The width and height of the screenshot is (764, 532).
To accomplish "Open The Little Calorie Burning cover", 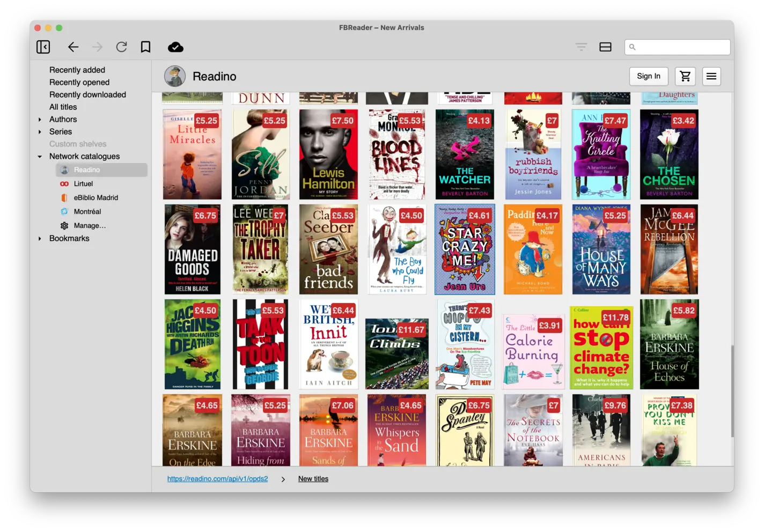I will point(533,352).
